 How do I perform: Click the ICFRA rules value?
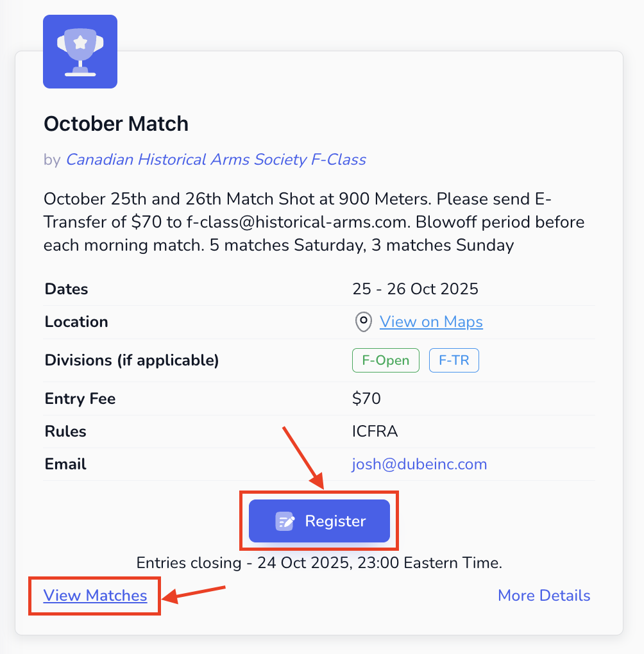point(375,432)
